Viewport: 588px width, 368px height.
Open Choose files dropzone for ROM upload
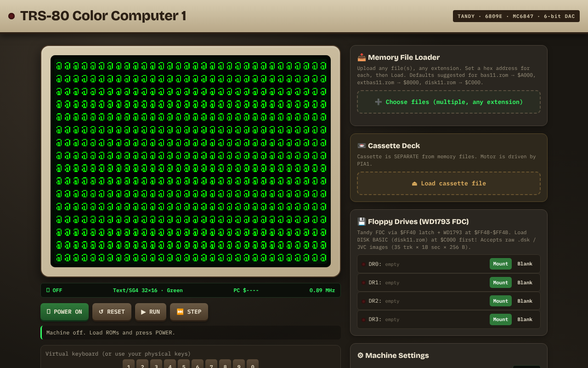[x=449, y=102]
